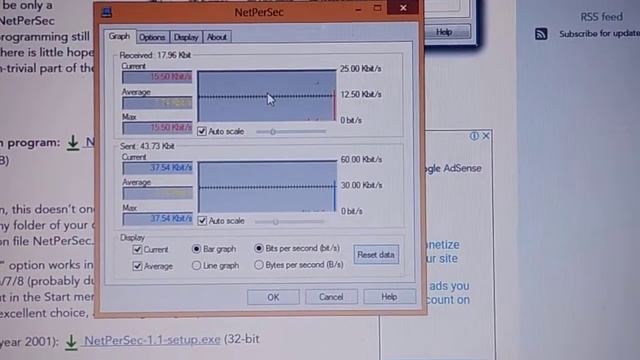Screen dimensions: 640x360
Task: Switch to the Options tab
Action: pos(152,37)
